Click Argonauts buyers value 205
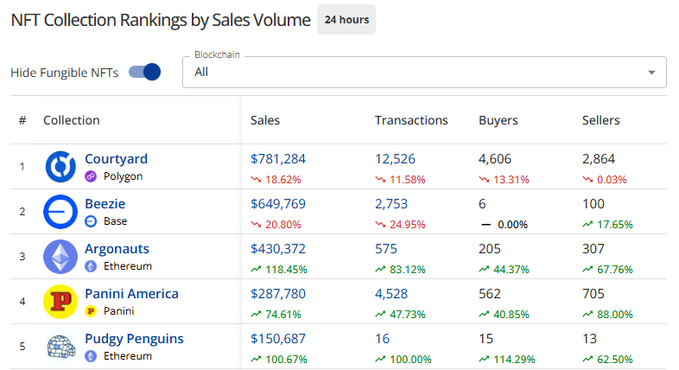Image resolution: width=679 pixels, height=370 pixels. pyautogui.click(x=489, y=249)
